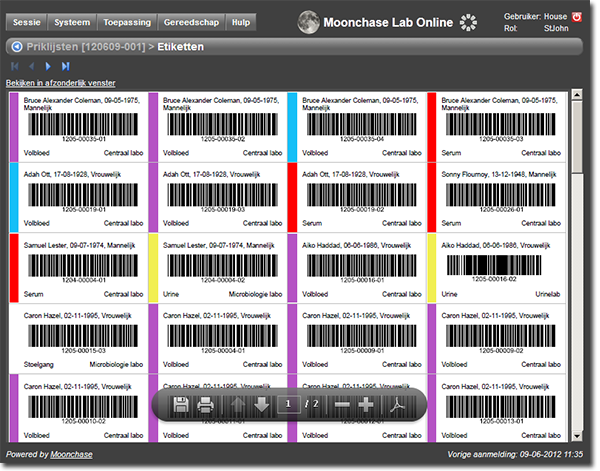Zoom in with the plus icon
The height and width of the screenshot is (471, 600).
(x=366, y=404)
